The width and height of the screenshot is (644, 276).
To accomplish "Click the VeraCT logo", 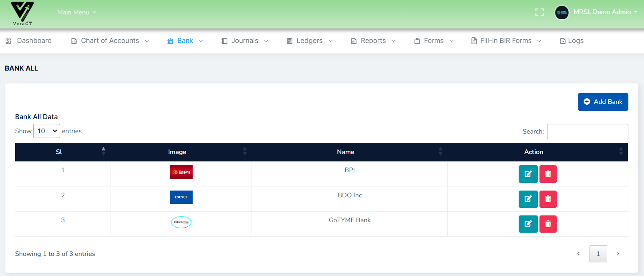I will 22,14.
